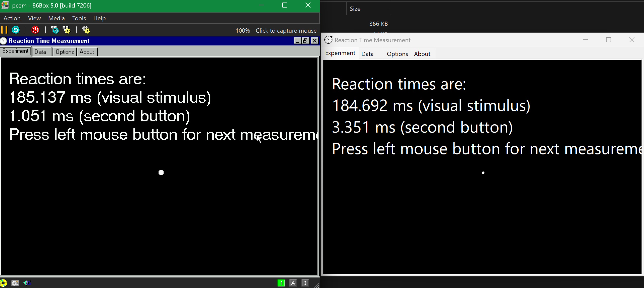Click '1.051 ms (second button)' text
The image size is (644, 288).
[100, 116]
